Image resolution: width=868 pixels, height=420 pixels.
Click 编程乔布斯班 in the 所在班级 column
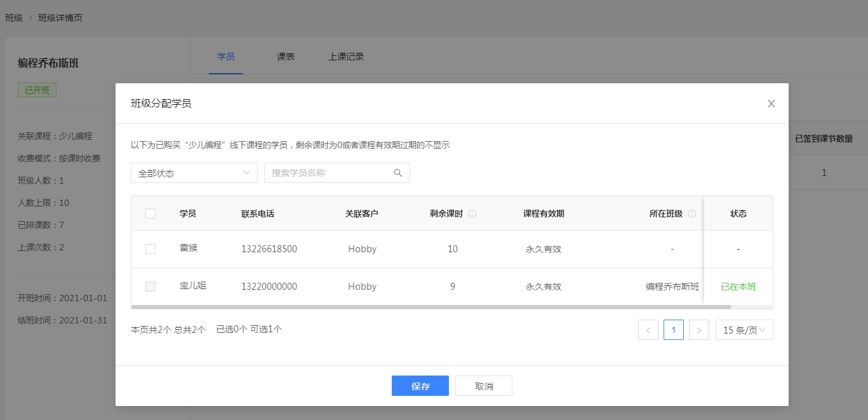(672, 287)
